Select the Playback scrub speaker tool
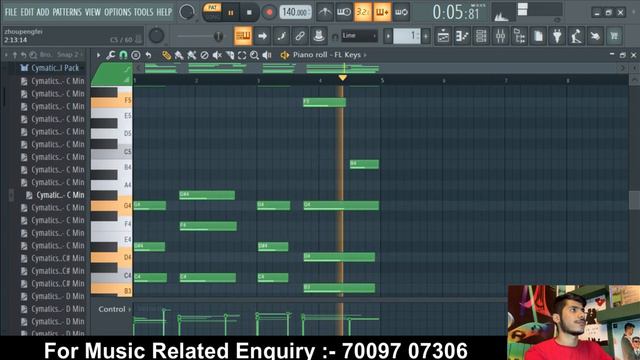 pos(267,55)
